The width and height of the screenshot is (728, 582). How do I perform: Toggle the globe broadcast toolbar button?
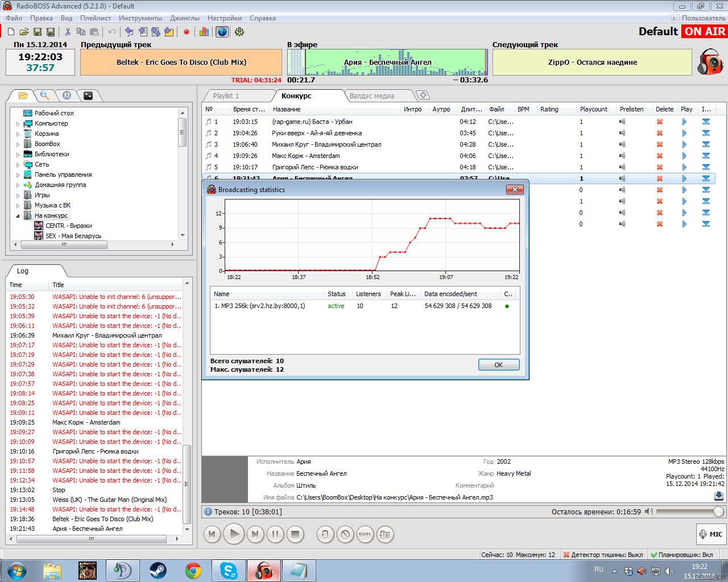pos(222,32)
